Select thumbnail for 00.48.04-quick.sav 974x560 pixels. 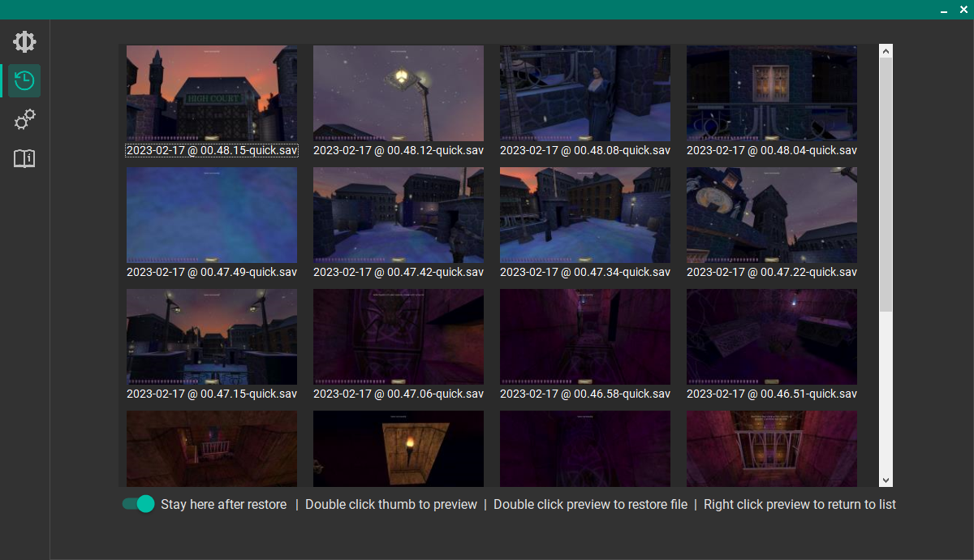[x=772, y=93]
